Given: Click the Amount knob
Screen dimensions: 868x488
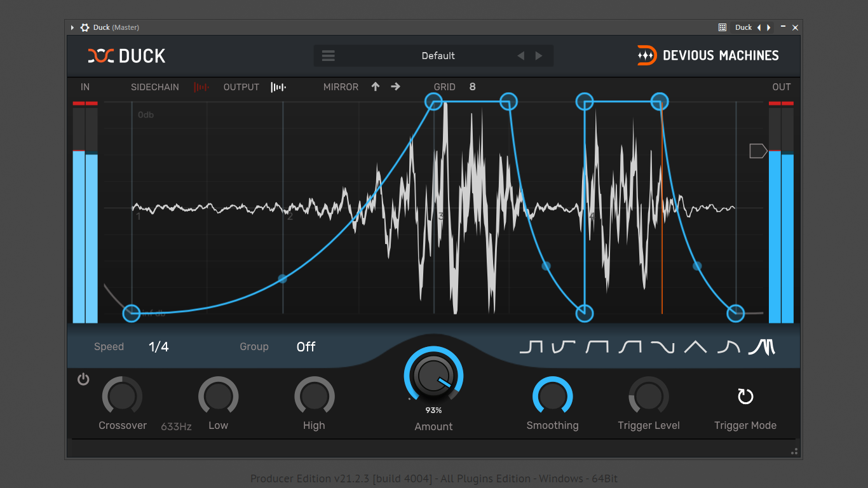Looking at the screenshot, I should coord(433,376).
